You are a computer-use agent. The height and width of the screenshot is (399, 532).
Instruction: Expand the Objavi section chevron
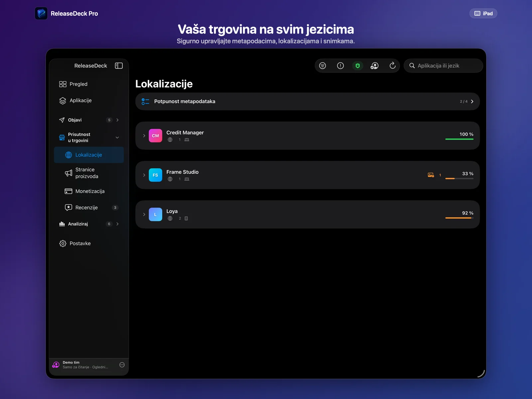117,120
